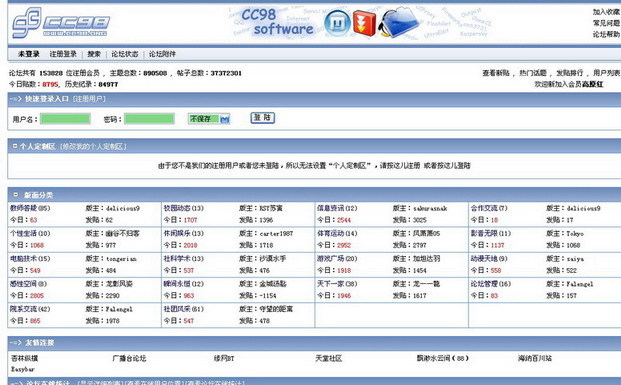Click the 常见问题 link
621x385 pixels.
[606, 23]
